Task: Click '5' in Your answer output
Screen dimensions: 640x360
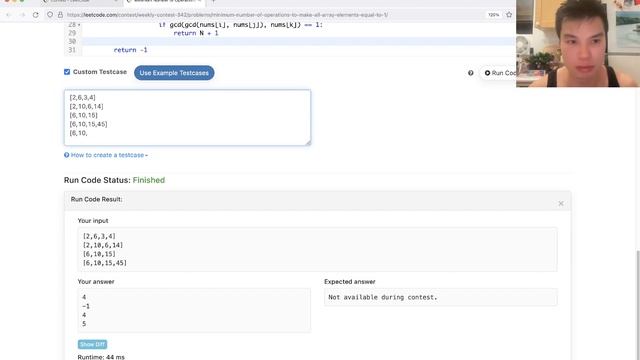Action: pyautogui.click(x=84, y=324)
